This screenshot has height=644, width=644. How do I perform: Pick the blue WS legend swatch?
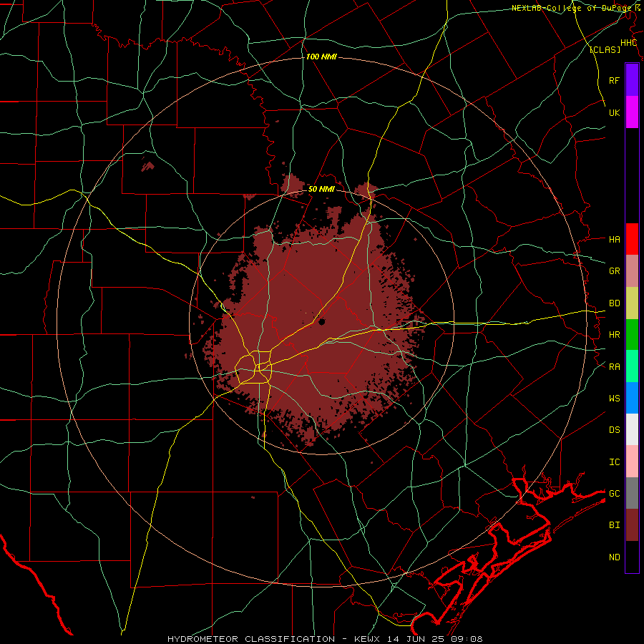pyautogui.click(x=632, y=398)
